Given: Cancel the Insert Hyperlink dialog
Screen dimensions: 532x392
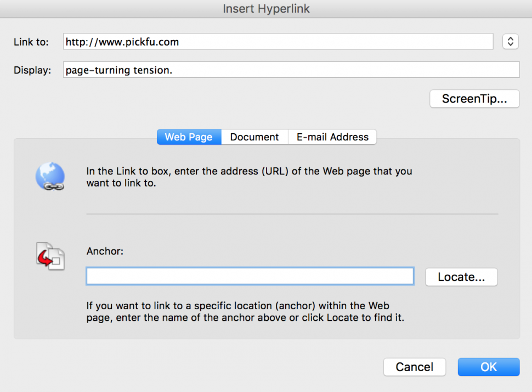Looking at the screenshot, I should click(x=414, y=367).
